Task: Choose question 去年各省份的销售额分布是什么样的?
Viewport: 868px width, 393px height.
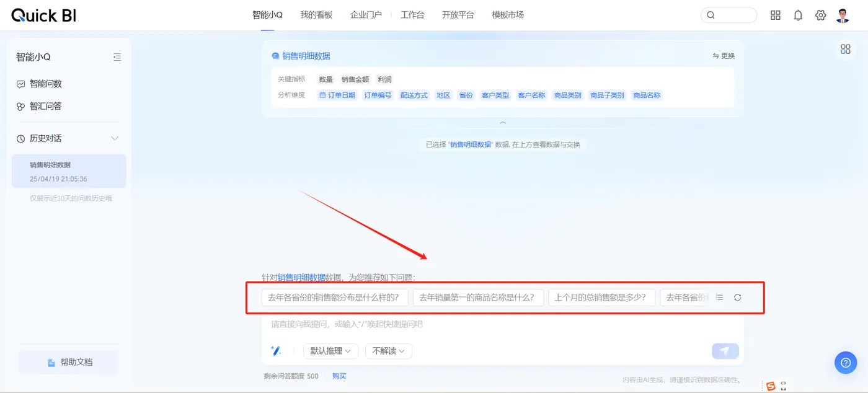Action: [335, 298]
